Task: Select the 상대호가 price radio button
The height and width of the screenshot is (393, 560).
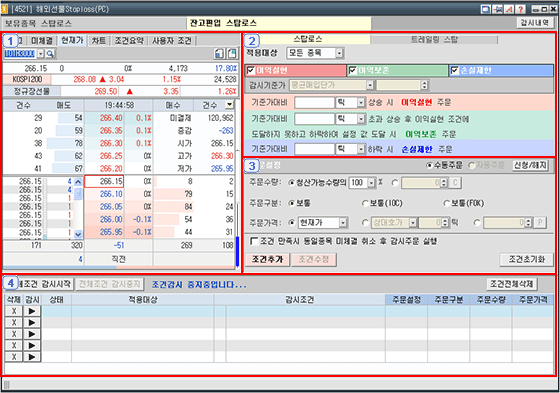Action: 365,223
